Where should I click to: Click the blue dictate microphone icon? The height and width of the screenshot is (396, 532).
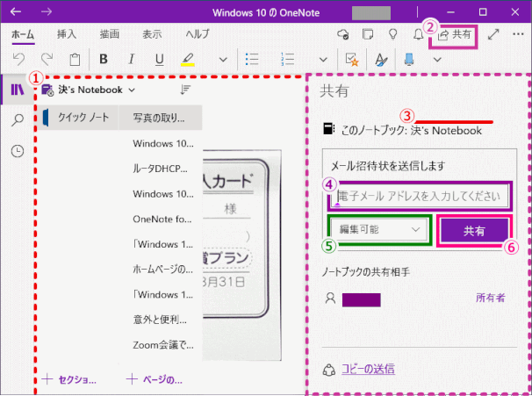click(409, 60)
